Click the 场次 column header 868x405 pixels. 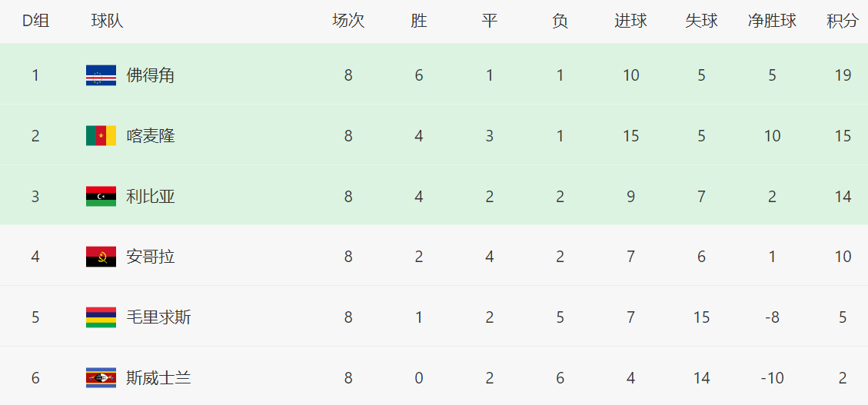point(348,21)
